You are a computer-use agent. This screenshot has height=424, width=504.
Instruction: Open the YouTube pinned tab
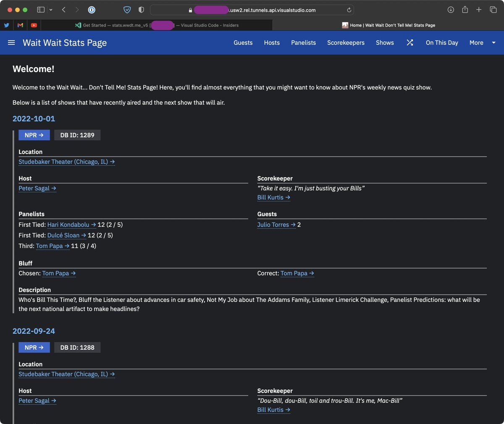coord(34,25)
